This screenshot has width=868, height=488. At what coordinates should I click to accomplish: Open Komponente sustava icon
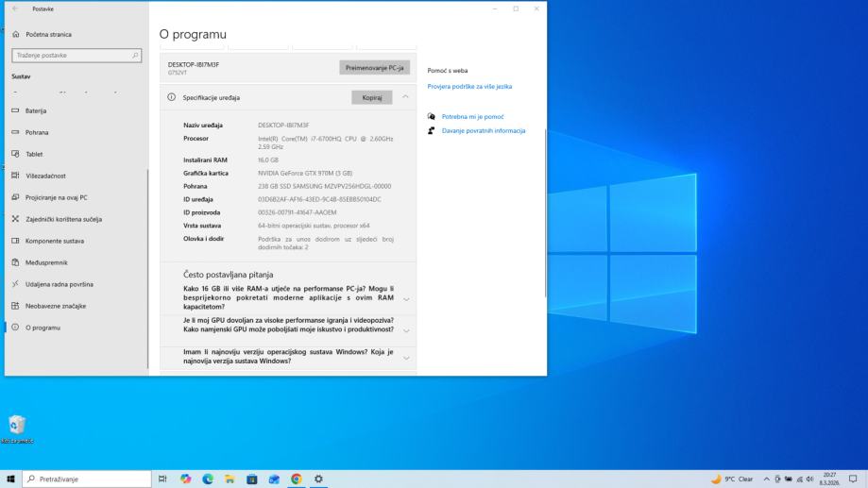pyautogui.click(x=15, y=241)
